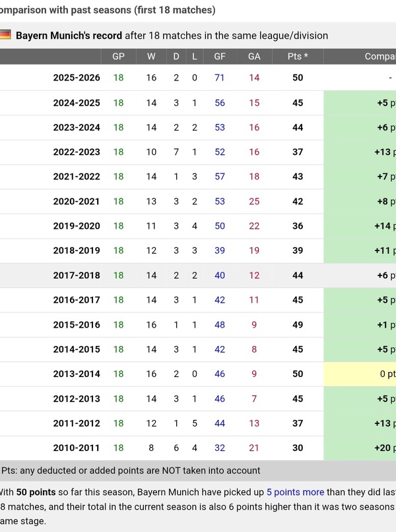Click the 22 goals-against value for 2019-2020

254,226
